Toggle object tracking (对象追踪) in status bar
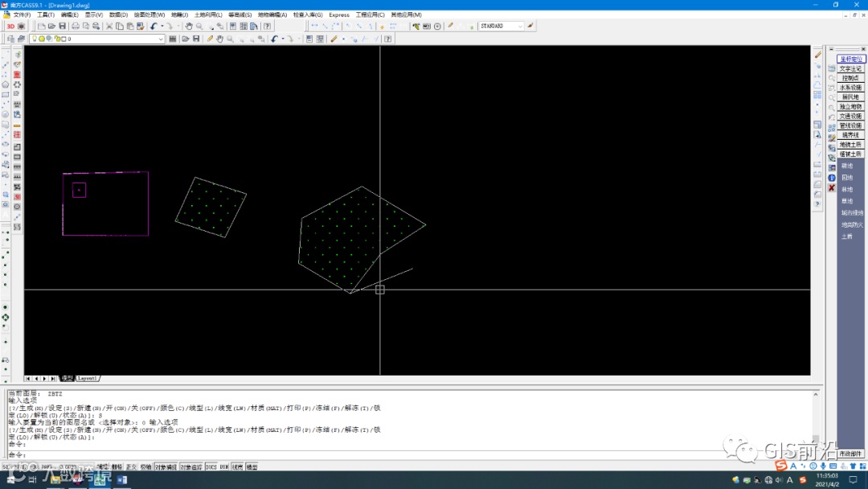Viewport: 868px width, 489px height. click(x=191, y=466)
